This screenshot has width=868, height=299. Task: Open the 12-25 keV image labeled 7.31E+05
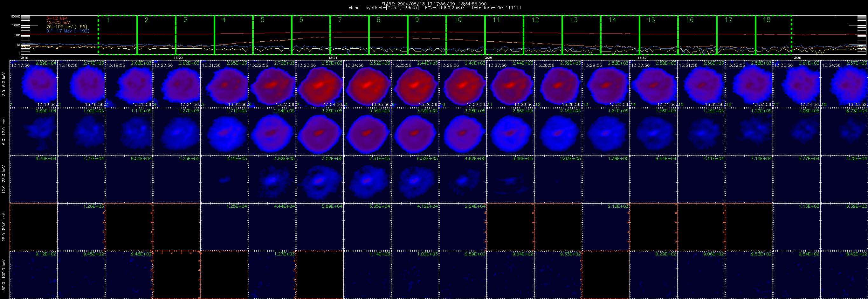(368, 179)
